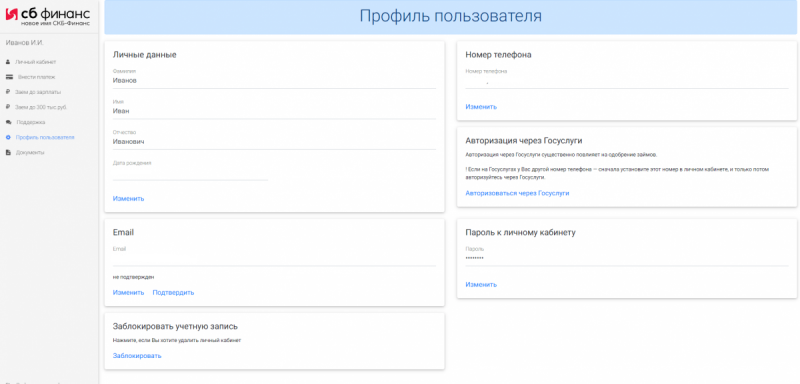
Task: Click Заблокировать to block the account
Action: (x=137, y=356)
